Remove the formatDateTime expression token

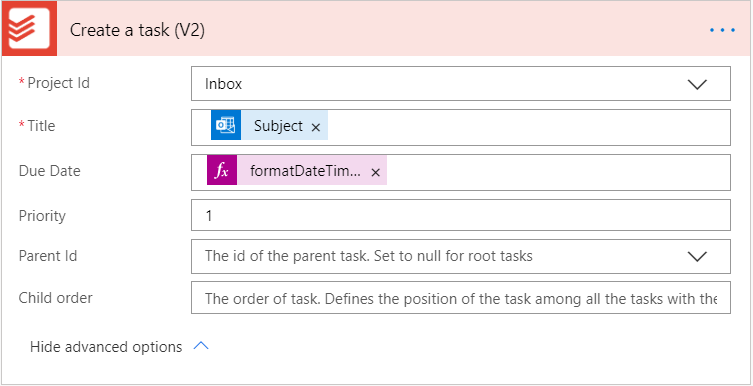(376, 172)
